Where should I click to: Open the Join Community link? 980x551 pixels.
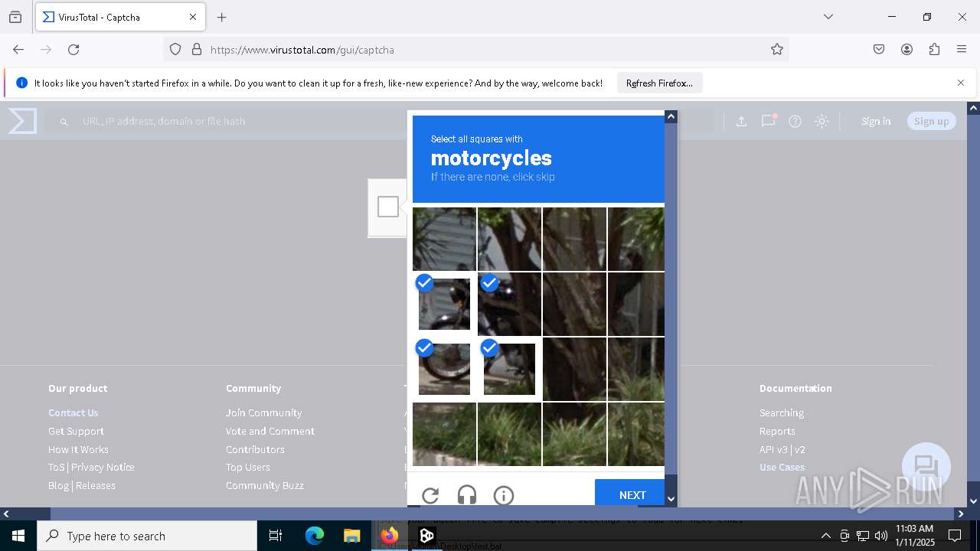[x=264, y=412]
